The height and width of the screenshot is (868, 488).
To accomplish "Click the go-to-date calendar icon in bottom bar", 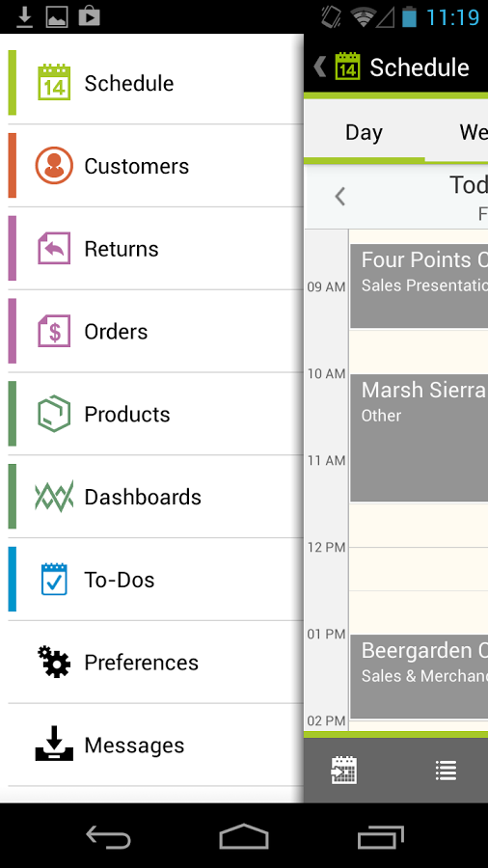I will 343,770.
